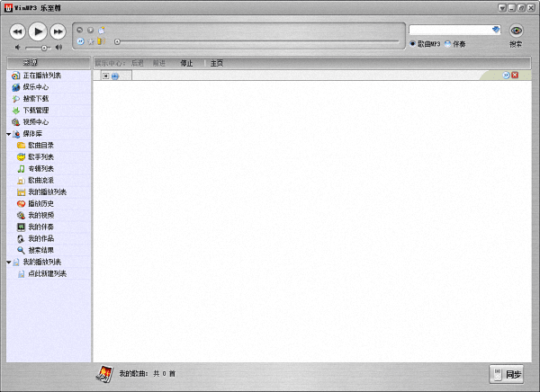Collapse the 我的播放列表 tree section
The width and height of the screenshot is (540, 392).
point(8,263)
